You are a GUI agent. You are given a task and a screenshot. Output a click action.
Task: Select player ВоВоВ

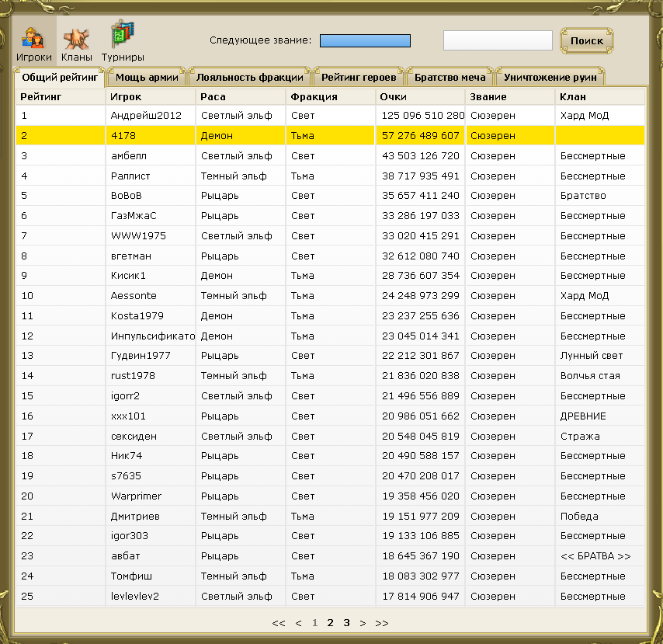tap(126, 196)
